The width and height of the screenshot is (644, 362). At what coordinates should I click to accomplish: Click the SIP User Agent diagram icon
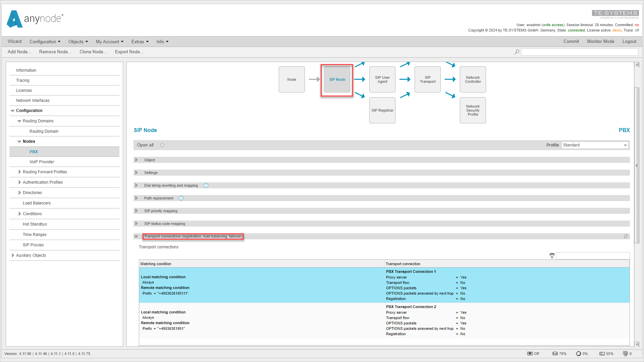pos(383,79)
